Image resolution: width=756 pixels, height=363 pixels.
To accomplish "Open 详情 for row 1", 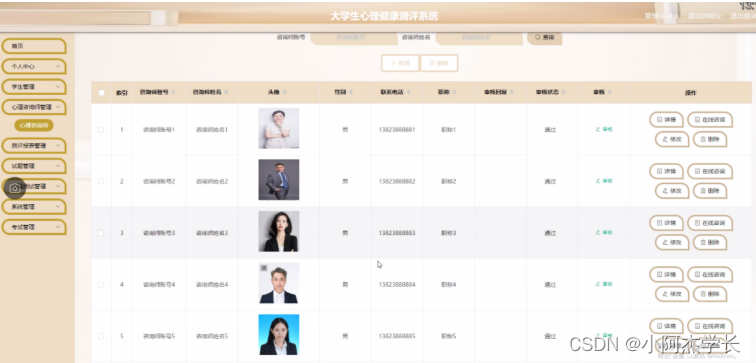I will click(666, 119).
